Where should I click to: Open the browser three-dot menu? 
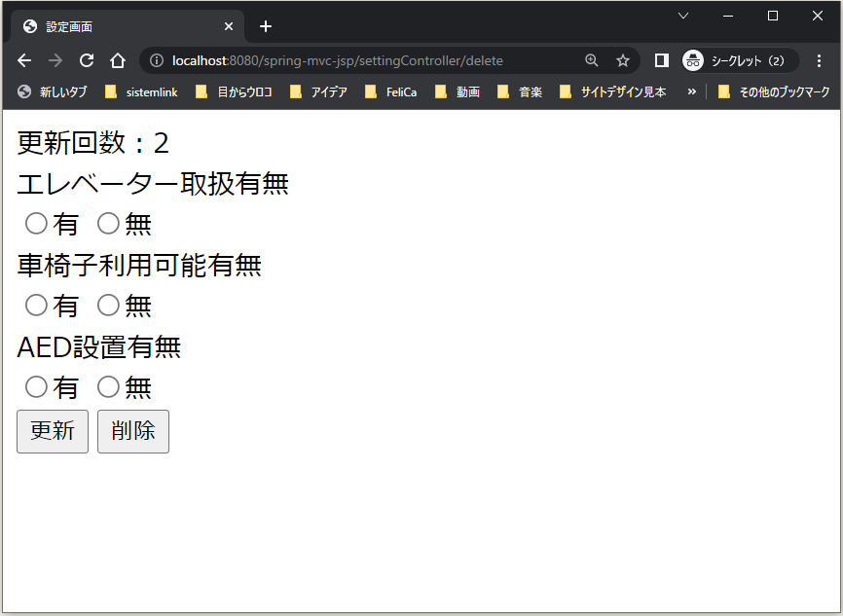click(x=820, y=59)
